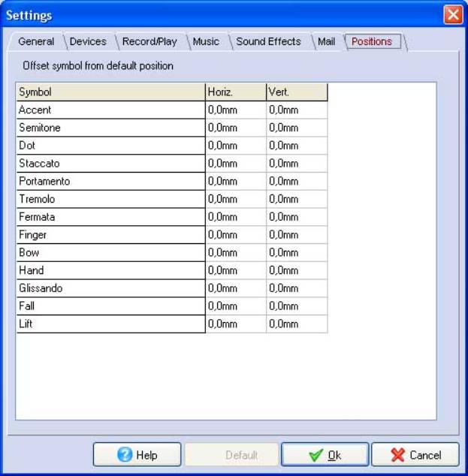Select the Staccato symbol row
468x476 pixels.
click(x=111, y=164)
